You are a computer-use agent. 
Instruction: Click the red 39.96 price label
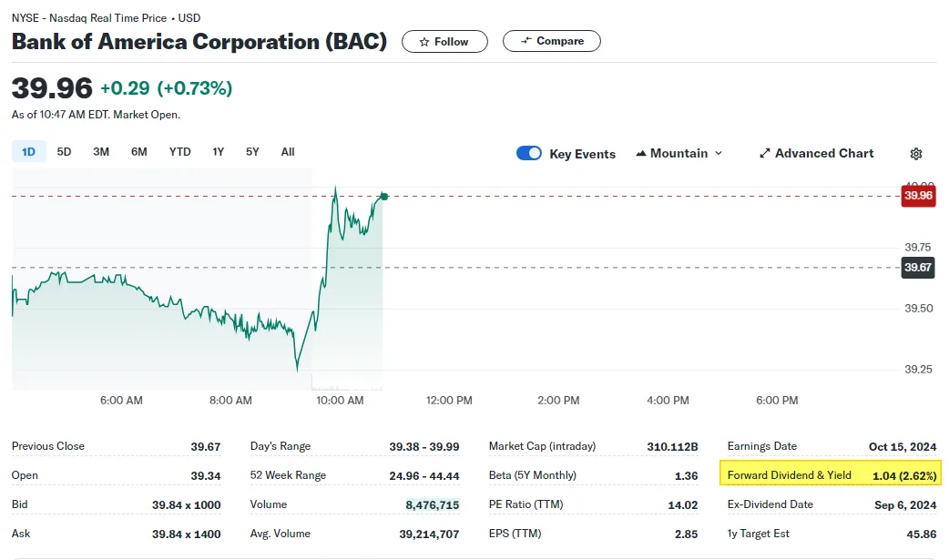coord(918,196)
